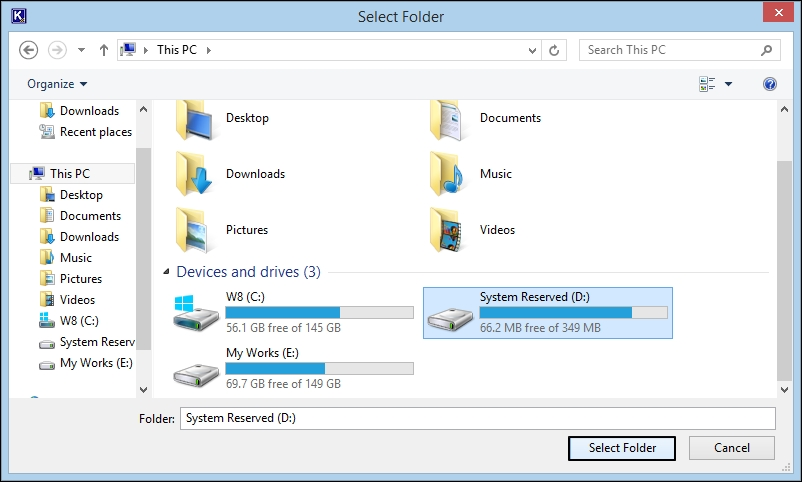The height and width of the screenshot is (482, 802).
Task: Click the 56.1 GB free of 145 GB text
Action: tap(283, 327)
